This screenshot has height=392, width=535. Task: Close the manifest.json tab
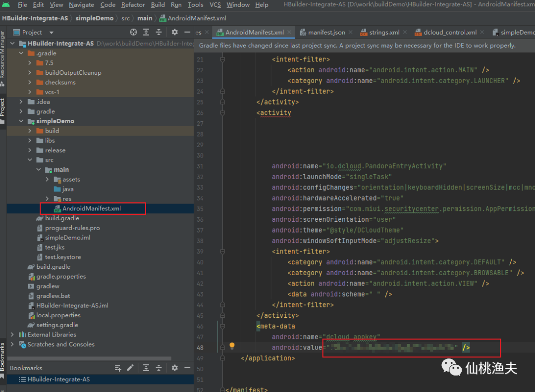(351, 32)
